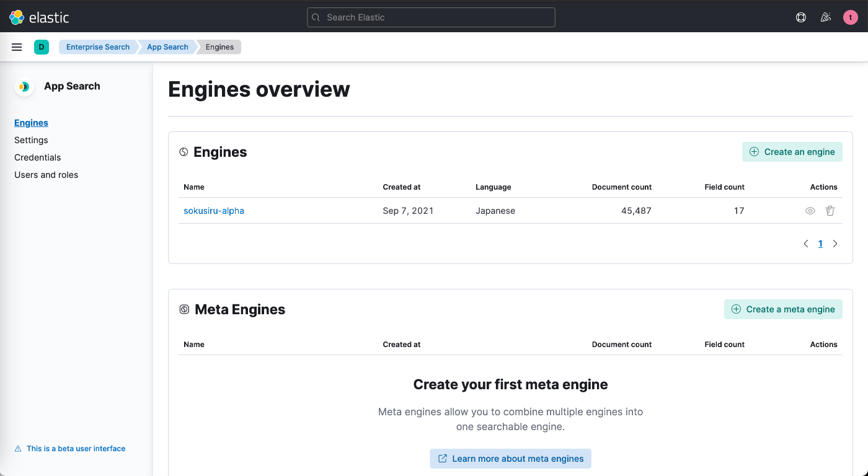Image resolution: width=868 pixels, height=476 pixels.
Task: Focus the Search Elastic input field
Action: (431, 17)
